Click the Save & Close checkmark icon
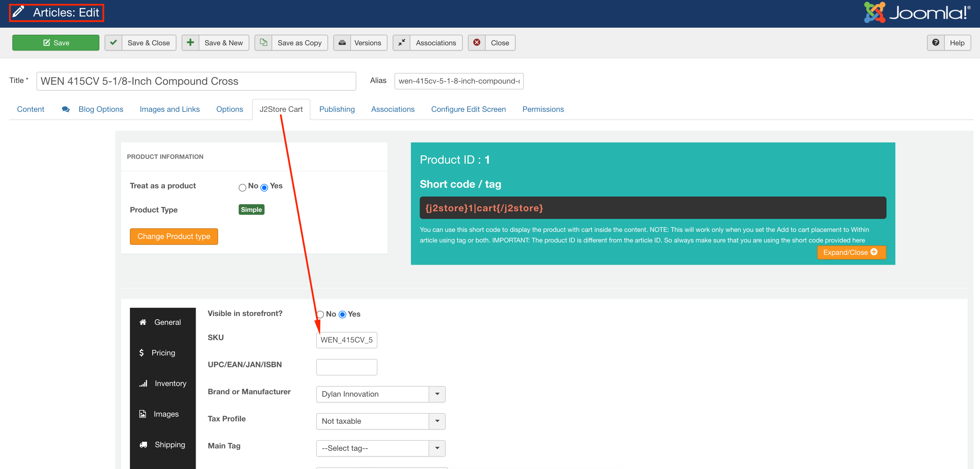Image resolution: width=980 pixels, height=469 pixels. tap(113, 43)
